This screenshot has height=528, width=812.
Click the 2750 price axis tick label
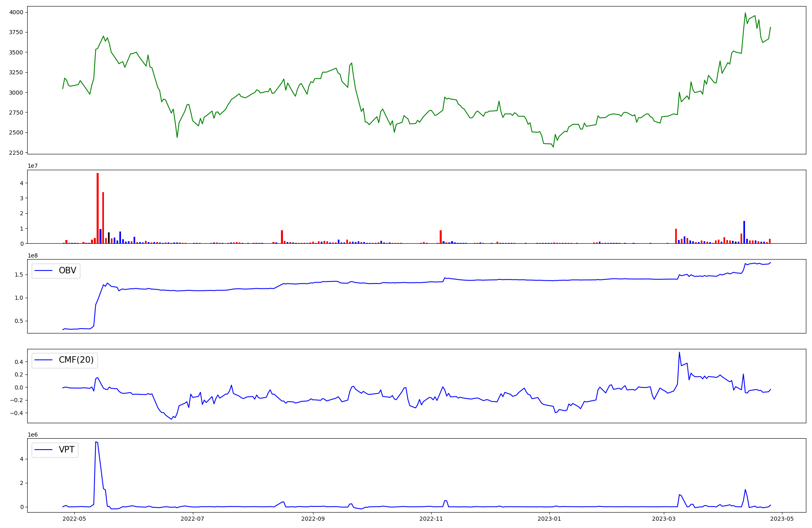16,113
